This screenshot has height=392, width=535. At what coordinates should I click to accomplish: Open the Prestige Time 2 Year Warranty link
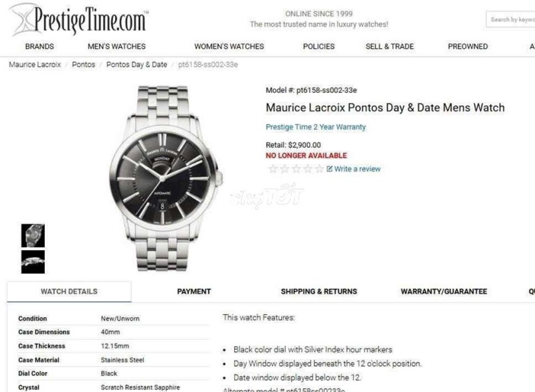point(316,127)
